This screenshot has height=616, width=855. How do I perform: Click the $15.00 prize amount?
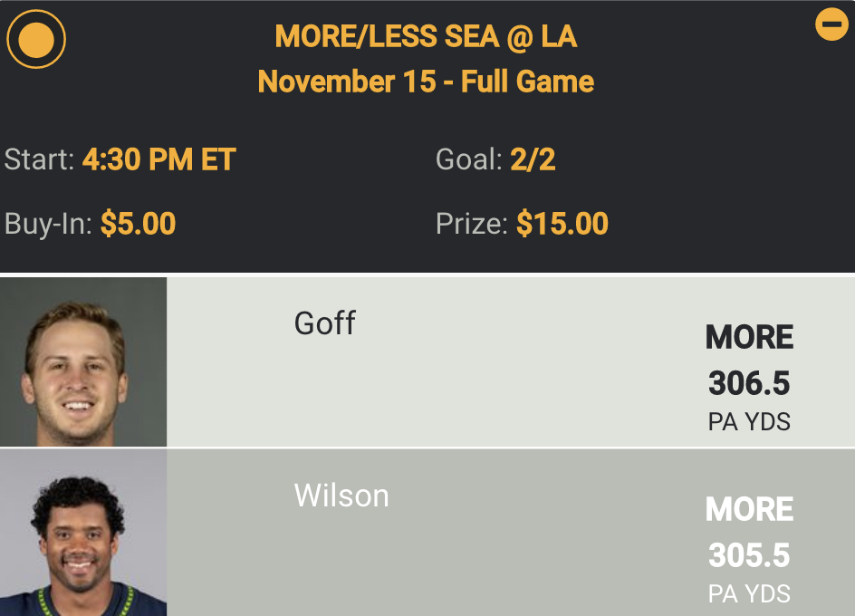pyautogui.click(x=562, y=224)
